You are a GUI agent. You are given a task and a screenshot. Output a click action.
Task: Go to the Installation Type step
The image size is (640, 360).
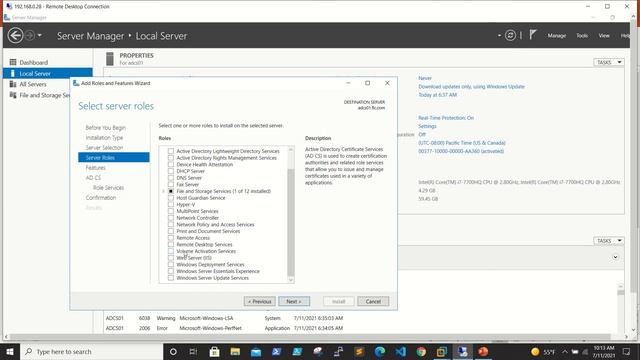(x=104, y=138)
